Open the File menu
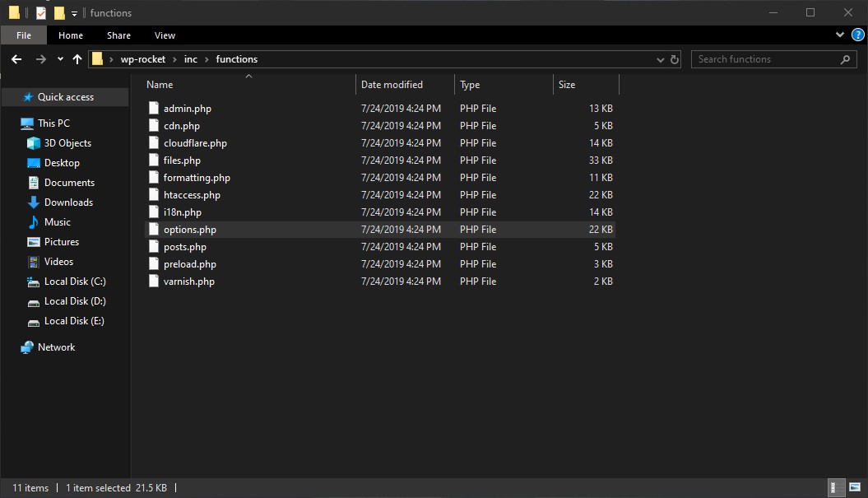 click(24, 35)
